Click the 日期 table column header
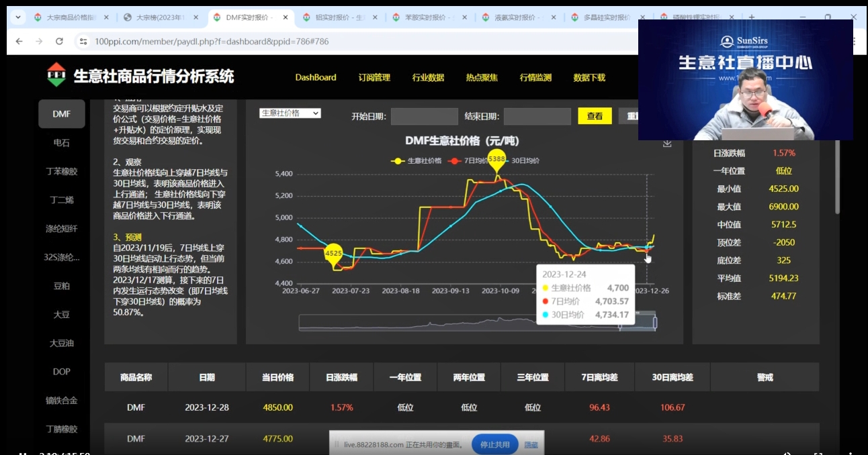The image size is (868, 455). tap(207, 377)
